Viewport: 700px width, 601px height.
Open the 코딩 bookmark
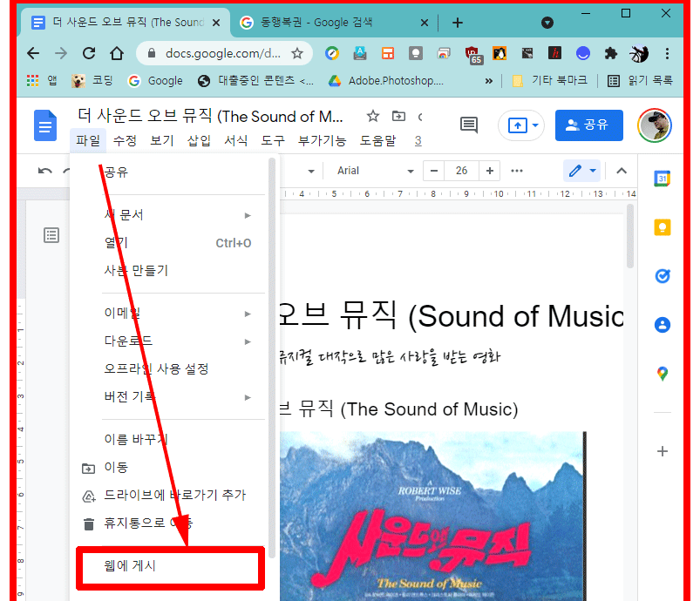(x=92, y=80)
